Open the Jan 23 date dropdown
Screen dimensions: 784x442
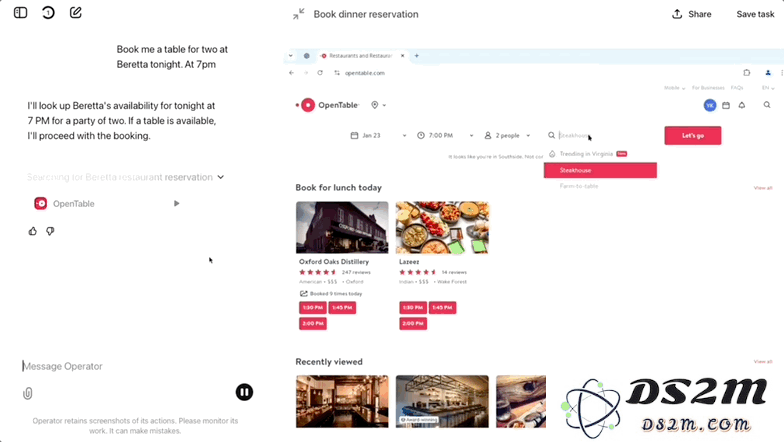coord(378,136)
